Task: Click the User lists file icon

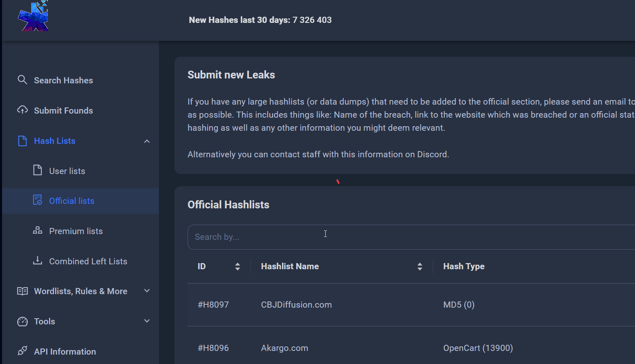Action: (x=38, y=170)
